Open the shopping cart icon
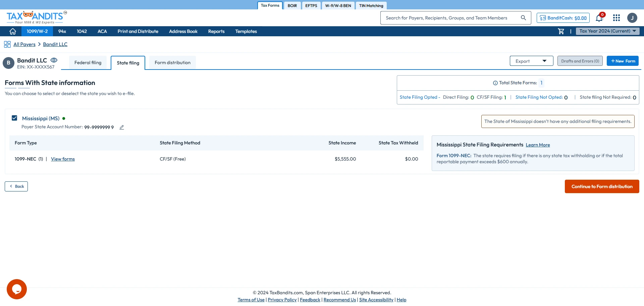The height and width of the screenshot is (306, 644). 561,31
